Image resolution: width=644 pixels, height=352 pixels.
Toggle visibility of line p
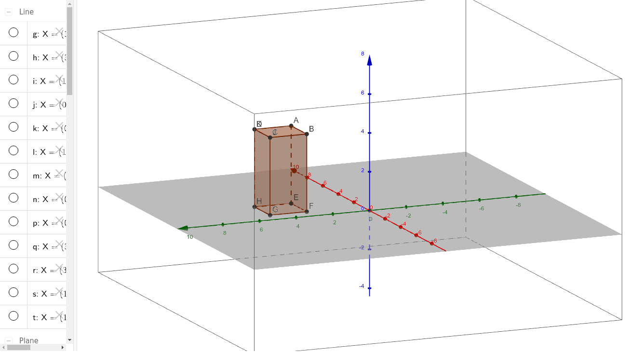[13, 221]
